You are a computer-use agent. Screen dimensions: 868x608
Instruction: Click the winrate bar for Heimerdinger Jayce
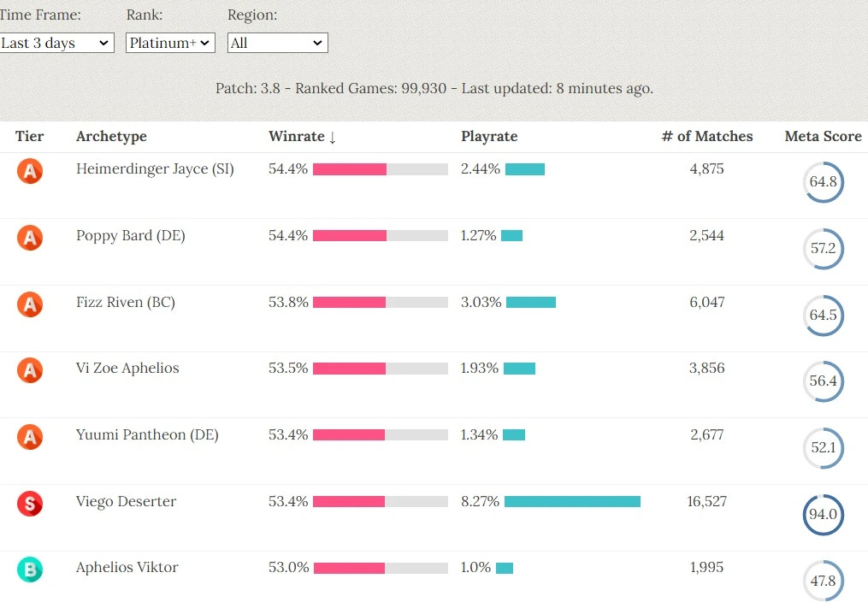pyautogui.click(x=381, y=169)
